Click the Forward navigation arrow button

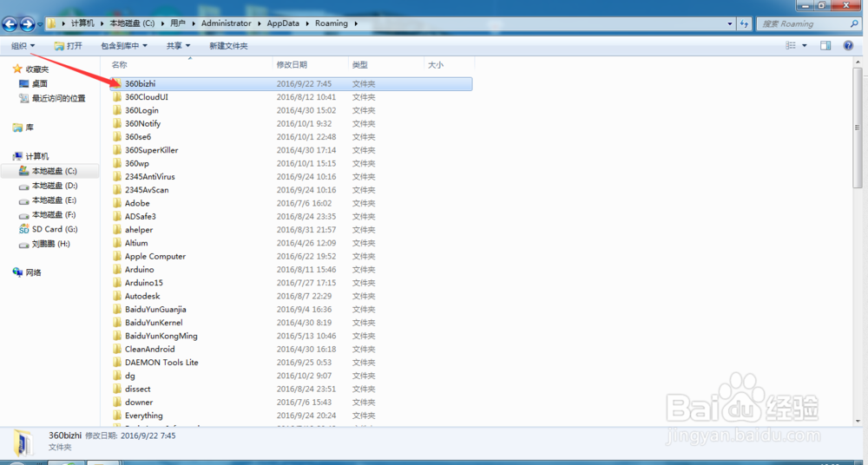point(27,23)
